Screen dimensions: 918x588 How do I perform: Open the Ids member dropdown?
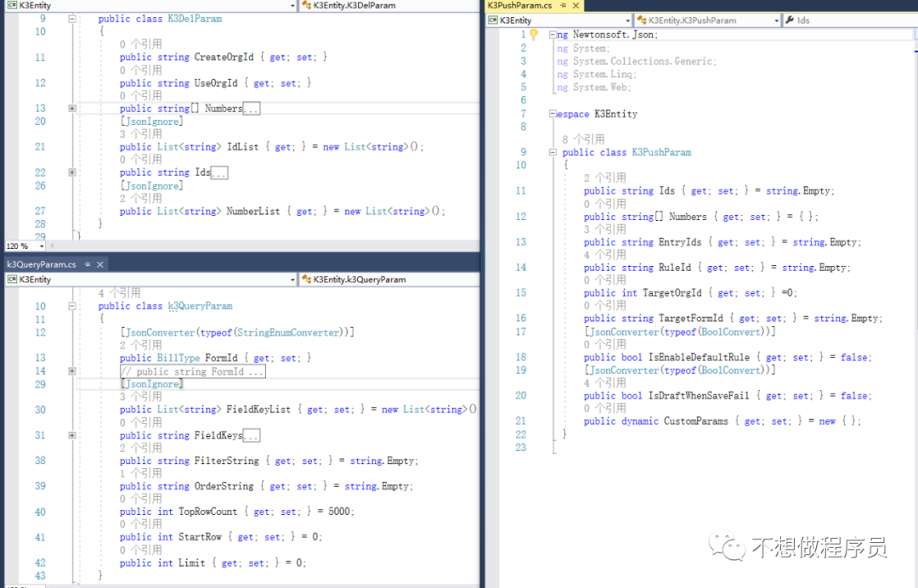[850, 20]
